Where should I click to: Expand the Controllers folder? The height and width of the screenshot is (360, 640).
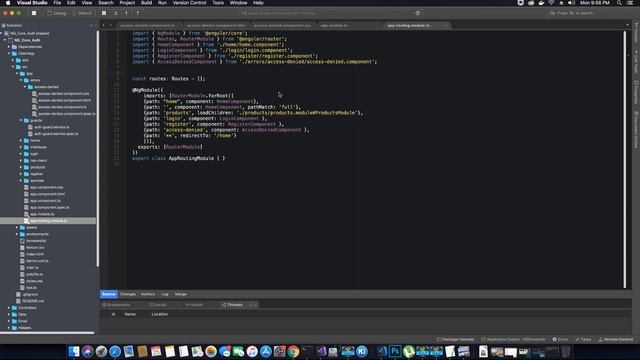point(9,308)
